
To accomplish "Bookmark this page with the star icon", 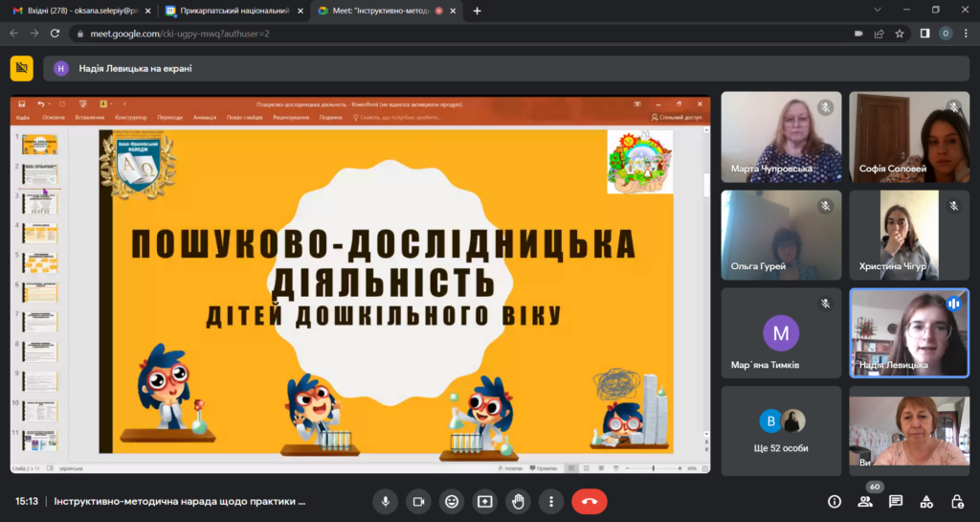I will tap(900, 34).
